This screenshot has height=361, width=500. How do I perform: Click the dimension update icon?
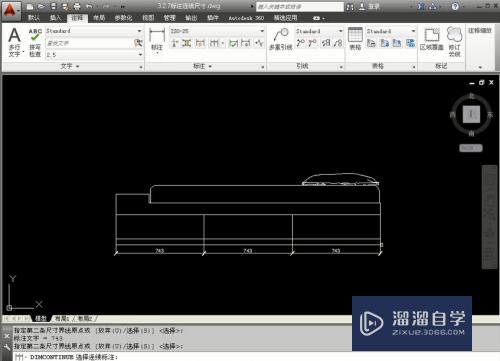tap(246, 43)
